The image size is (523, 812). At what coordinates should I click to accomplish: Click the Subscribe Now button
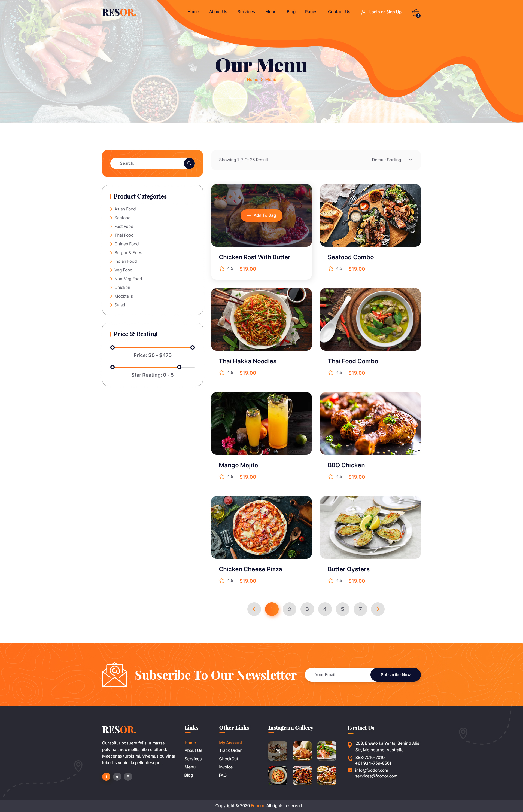395,674
